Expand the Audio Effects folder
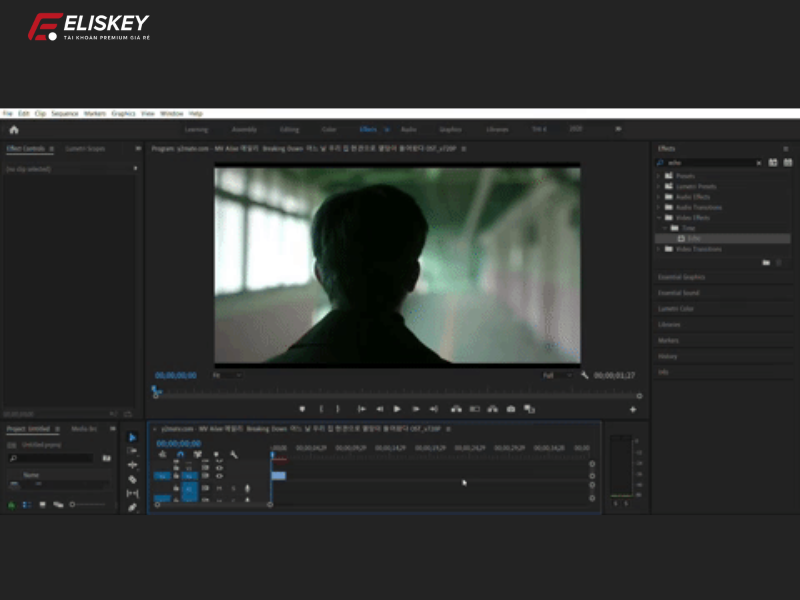Viewport: 800px width, 600px height. tap(658, 197)
